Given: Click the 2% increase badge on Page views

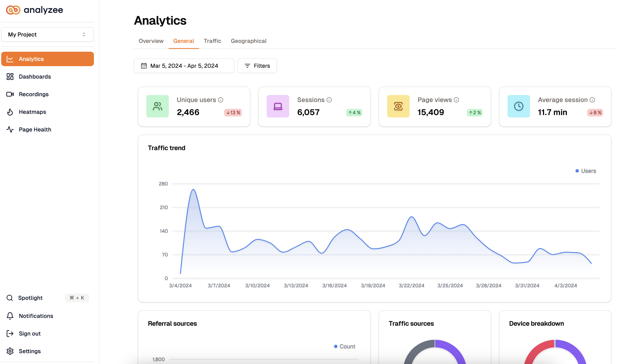Looking at the screenshot, I should click(475, 112).
